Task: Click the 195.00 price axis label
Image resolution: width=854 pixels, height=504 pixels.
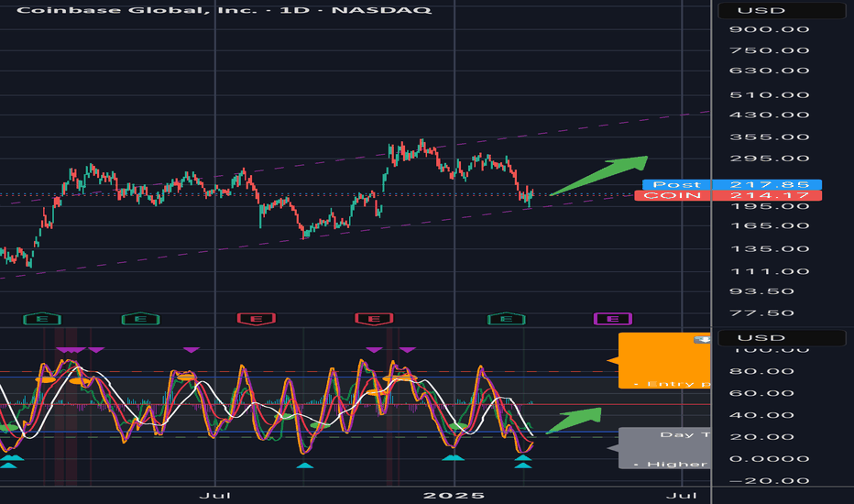Action: tap(769, 206)
